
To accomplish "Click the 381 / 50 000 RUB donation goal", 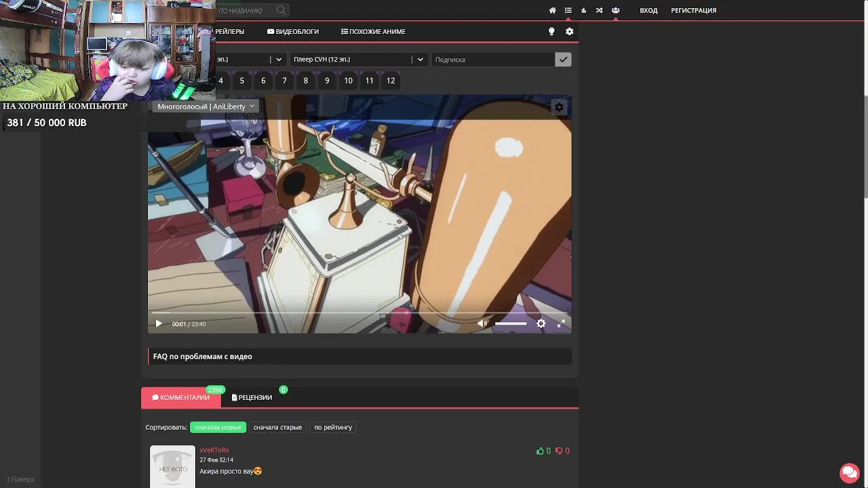I will (47, 123).
